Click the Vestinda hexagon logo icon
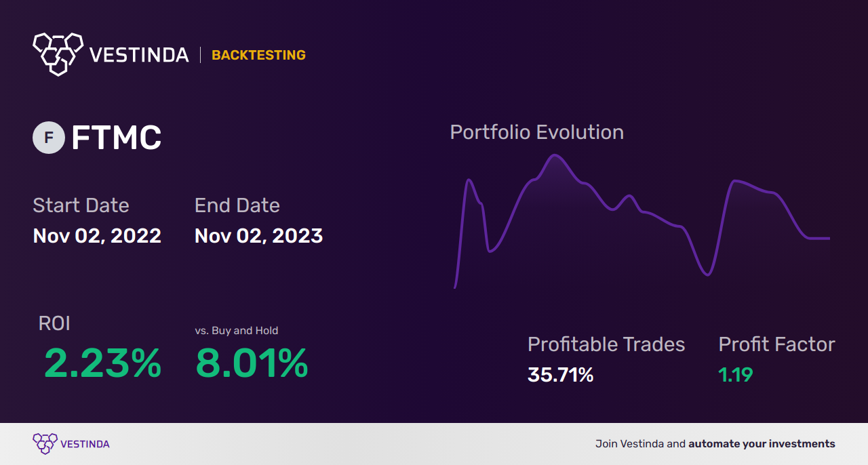The width and height of the screenshot is (868, 465). click(58, 54)
